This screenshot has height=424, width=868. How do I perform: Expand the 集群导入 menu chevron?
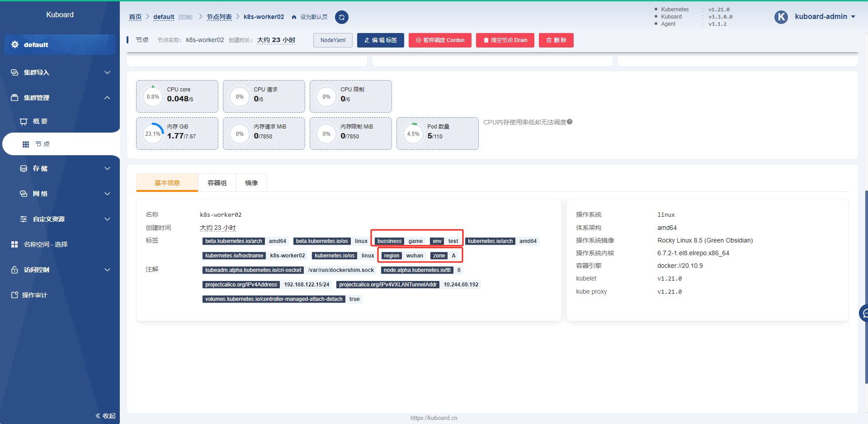coord(107,72)
